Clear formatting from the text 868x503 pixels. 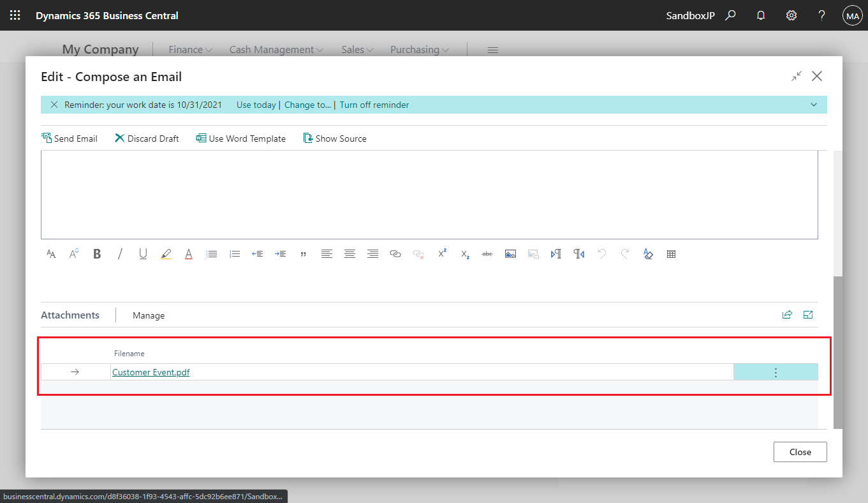pyautogui.click(x=648, y=253)
